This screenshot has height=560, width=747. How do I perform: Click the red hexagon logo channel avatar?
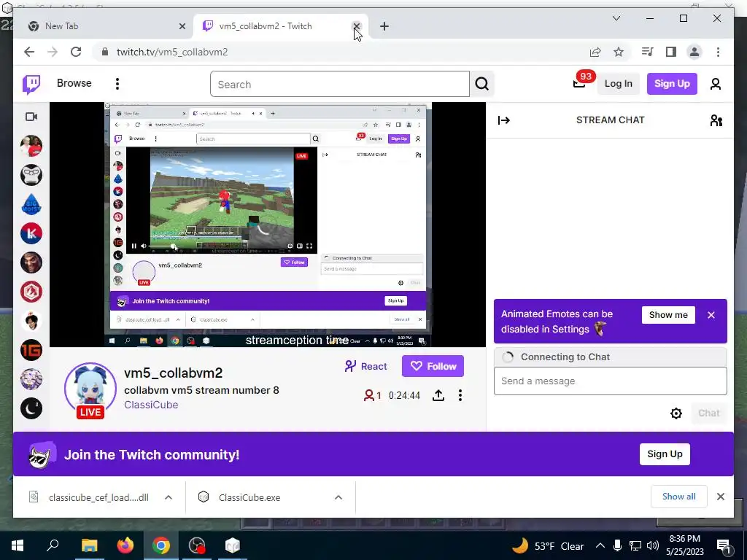pos(31,292)
